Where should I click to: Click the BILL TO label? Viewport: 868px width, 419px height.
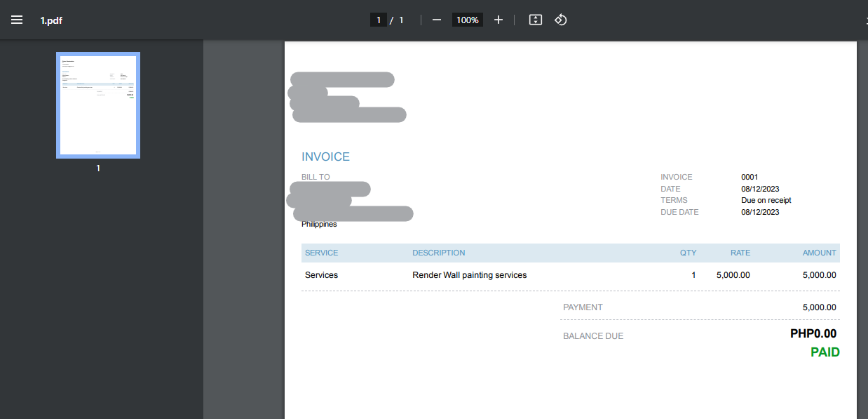[316, 177]
